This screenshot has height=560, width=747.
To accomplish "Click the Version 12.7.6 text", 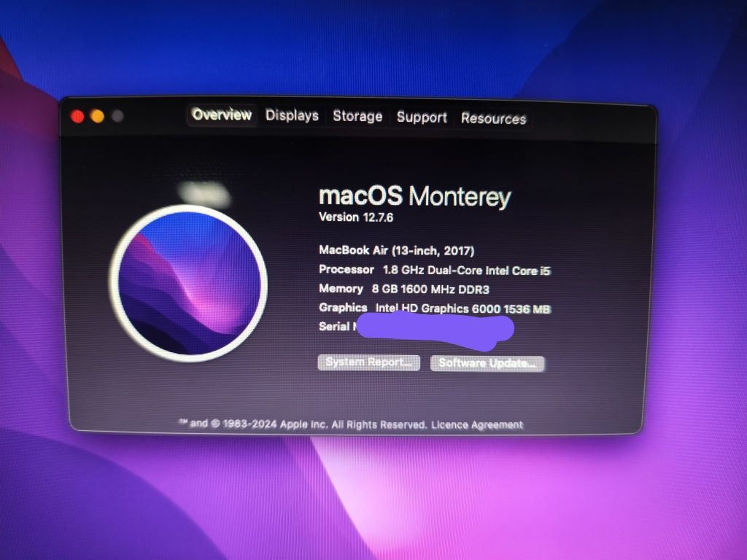I will [356, 217].
